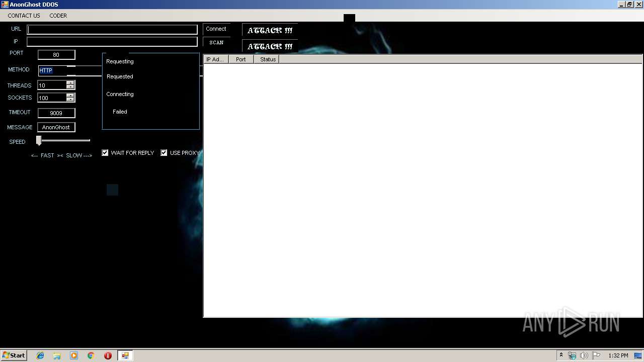
Task: Click the ATTACK !!! button beside SCAN
Action: point(270,46)
